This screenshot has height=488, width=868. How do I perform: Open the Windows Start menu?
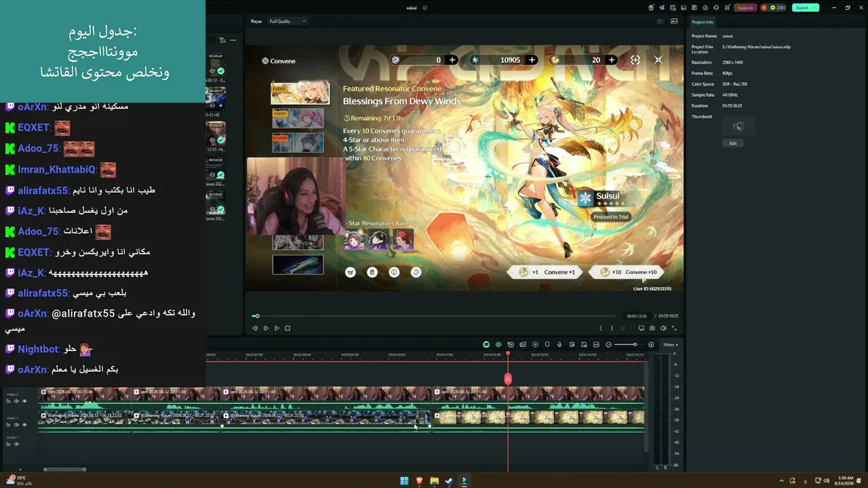404,481
